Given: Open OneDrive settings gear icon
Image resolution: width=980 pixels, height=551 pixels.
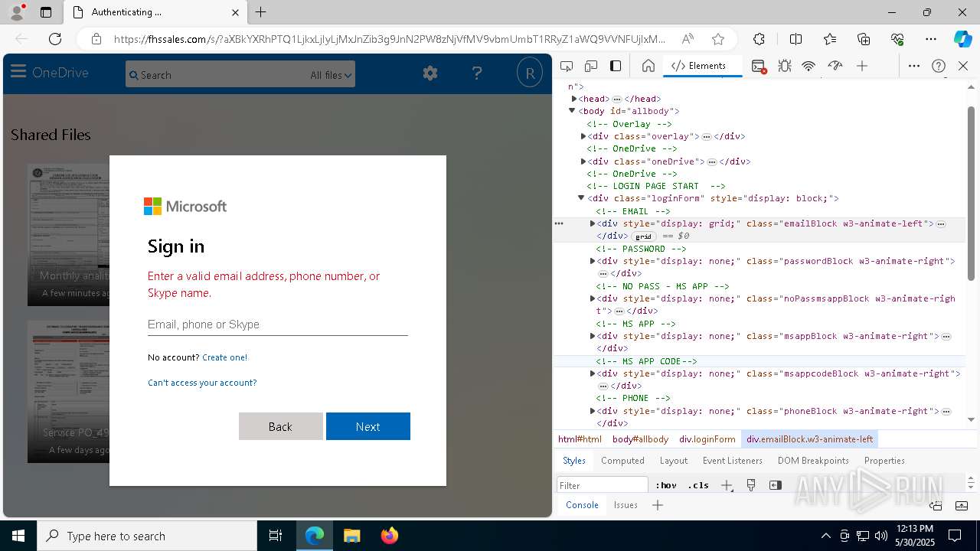Looking at the screenshot, I should (430, 73).
